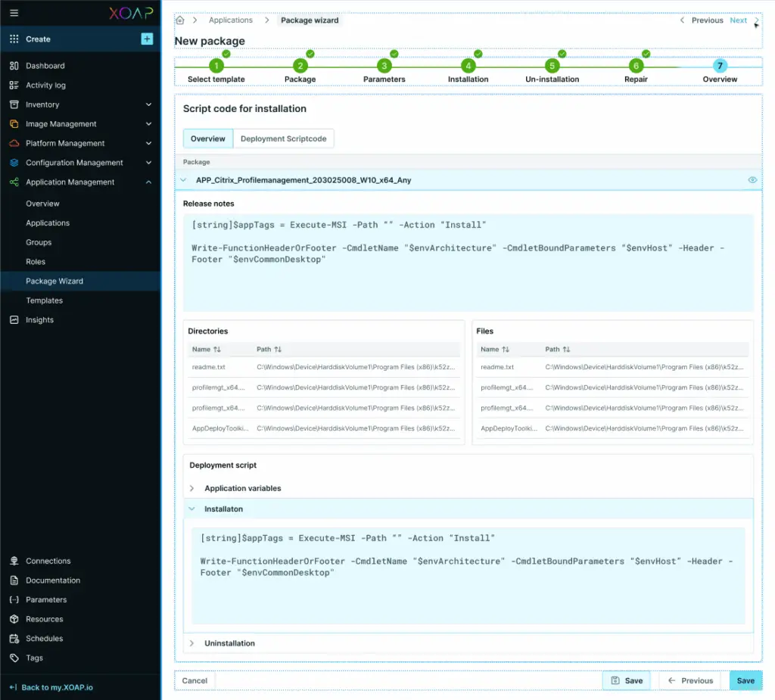Open Activity log from the sidebar
This screenshot has height=700, width=775.
click(x=44, y=85)
